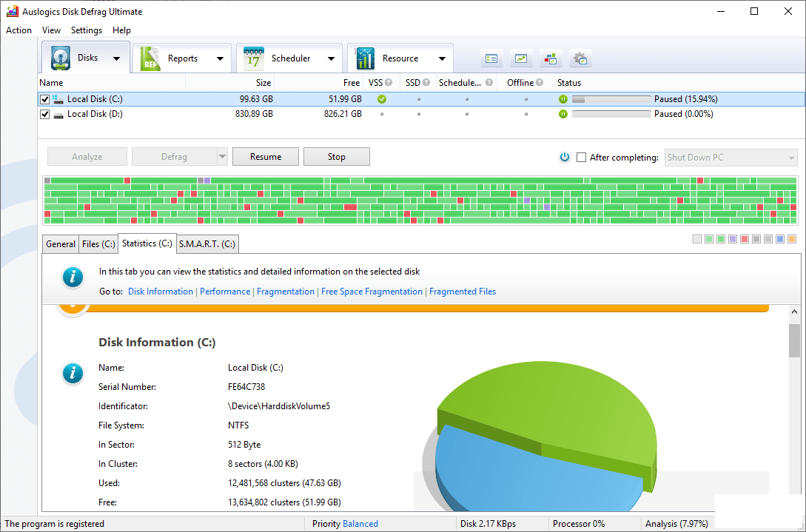The image size is (806, 532).
Task: Uncheck the Local Disk (C:) checkbox
Action: 44,99
